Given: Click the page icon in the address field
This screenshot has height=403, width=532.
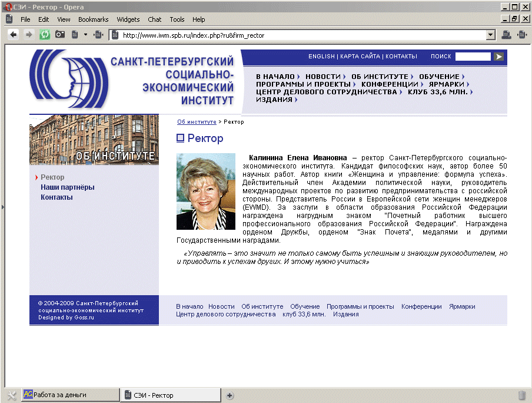Looking at the screenshot, I should 115,35.
